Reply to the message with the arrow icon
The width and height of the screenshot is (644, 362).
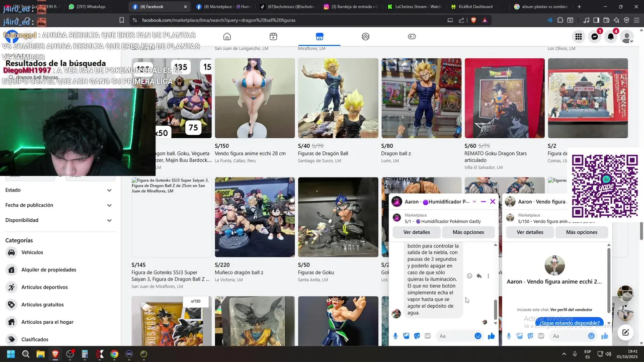(479, 276)
